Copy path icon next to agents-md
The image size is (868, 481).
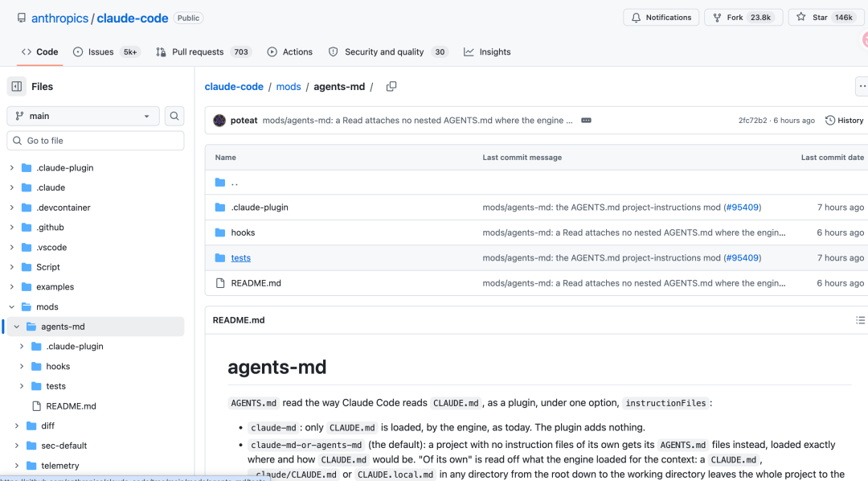point(391,86)
